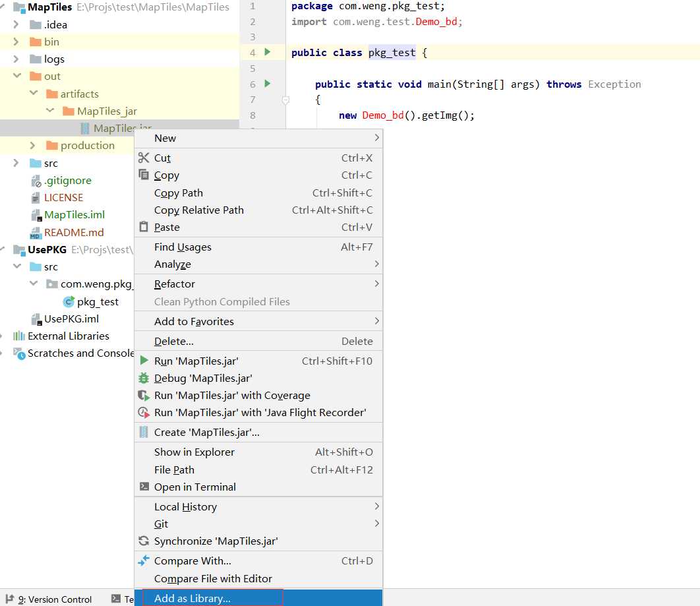Expand the production folder
700x606 pixels.
coord(32,145)
